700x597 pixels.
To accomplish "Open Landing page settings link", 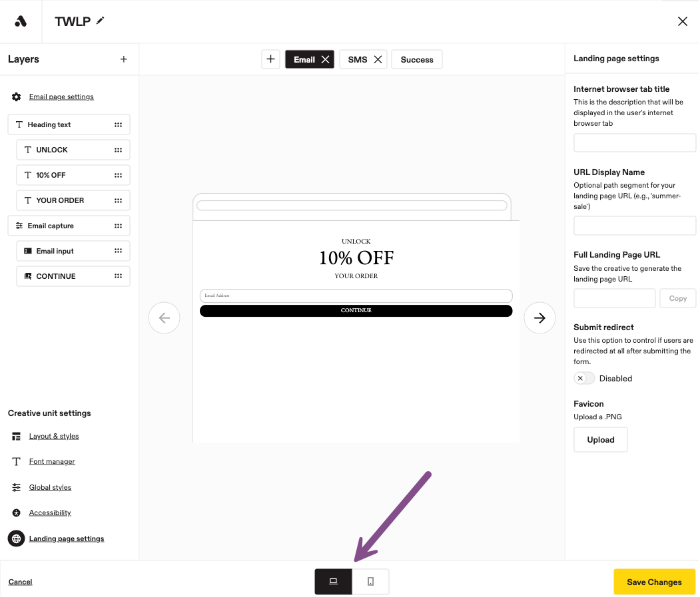I will [67, 538].
